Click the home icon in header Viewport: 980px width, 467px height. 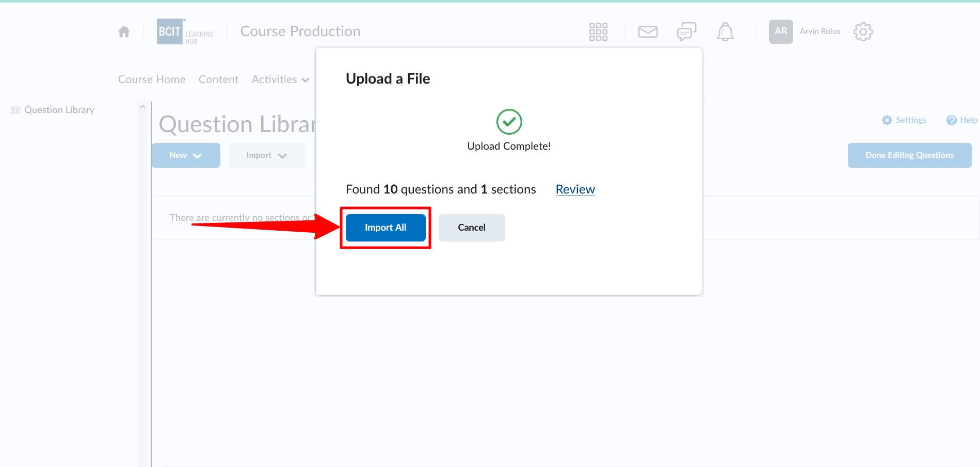[x=124, y=32]
